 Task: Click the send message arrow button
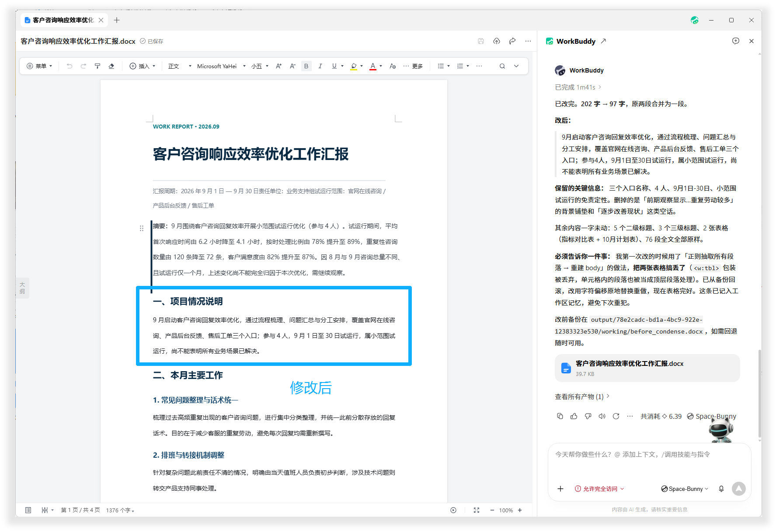[x=739, y=489]
